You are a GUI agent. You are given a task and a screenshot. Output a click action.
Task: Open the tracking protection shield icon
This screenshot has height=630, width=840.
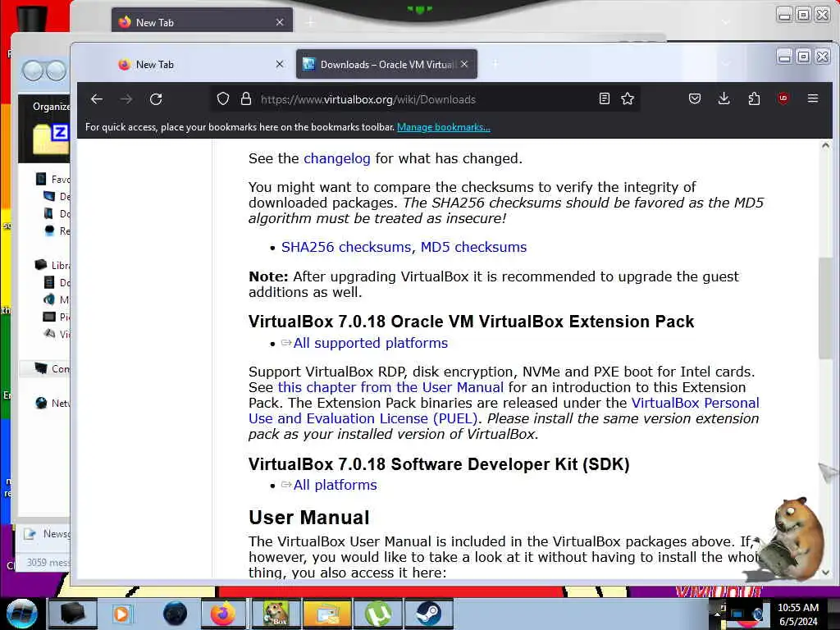[x=223, y=99]
